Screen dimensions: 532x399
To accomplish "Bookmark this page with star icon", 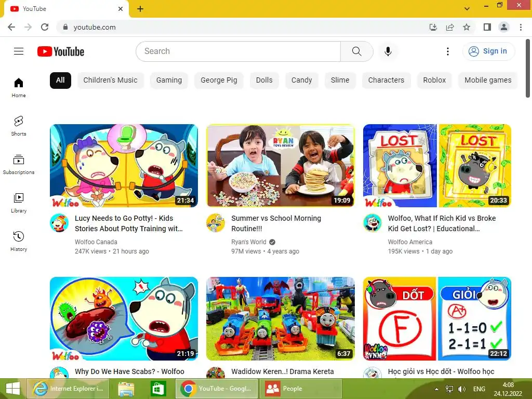I will pyautogui.click(x=467, y=27).
